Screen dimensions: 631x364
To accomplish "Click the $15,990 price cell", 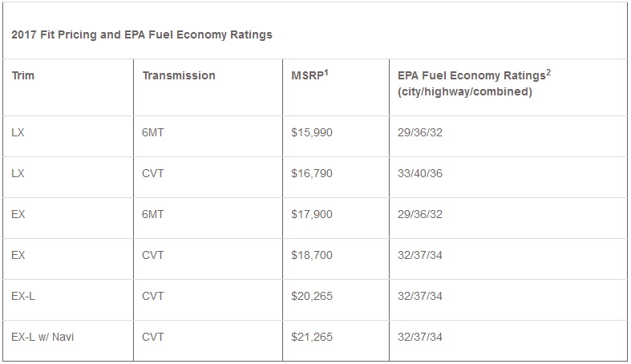I will pyautogui.click(x=312, y=132).
